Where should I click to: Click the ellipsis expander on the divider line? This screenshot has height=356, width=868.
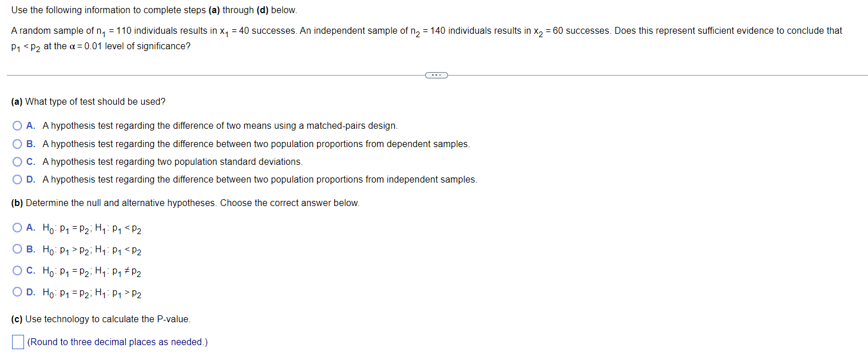click(x=436, y=74)
